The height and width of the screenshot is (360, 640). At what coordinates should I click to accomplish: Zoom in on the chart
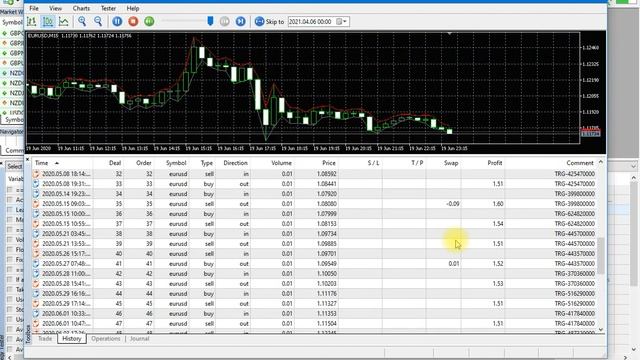click(x=82, y=21)
